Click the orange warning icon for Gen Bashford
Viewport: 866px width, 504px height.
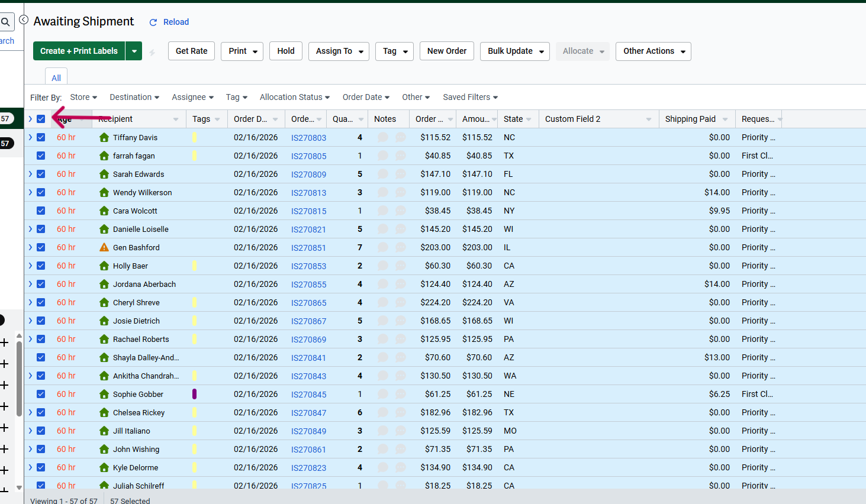pyautogui.click(x=104, y=247)
